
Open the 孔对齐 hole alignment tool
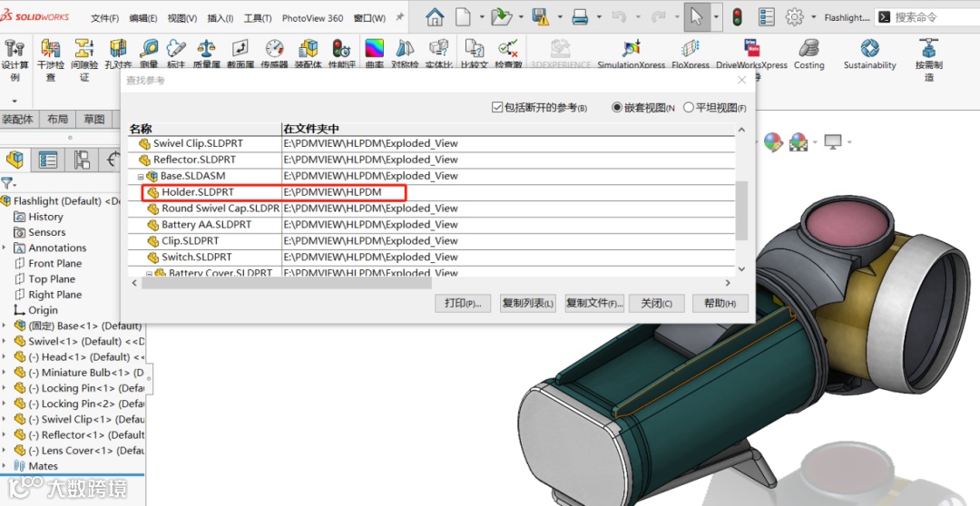coord(118,54)
